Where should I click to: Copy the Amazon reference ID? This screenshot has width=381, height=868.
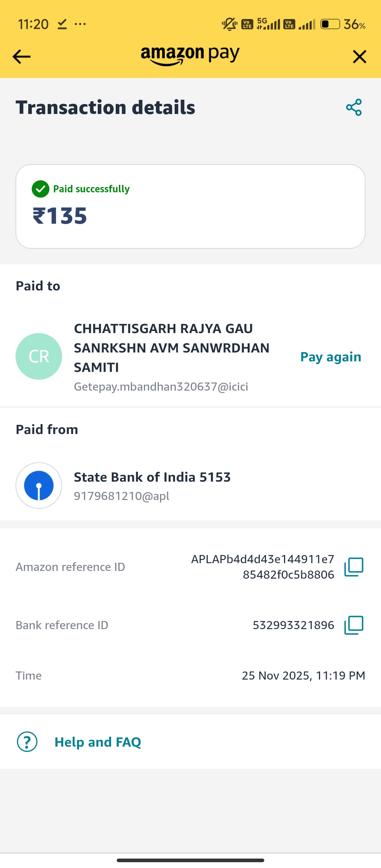click(x=353, y=567)
